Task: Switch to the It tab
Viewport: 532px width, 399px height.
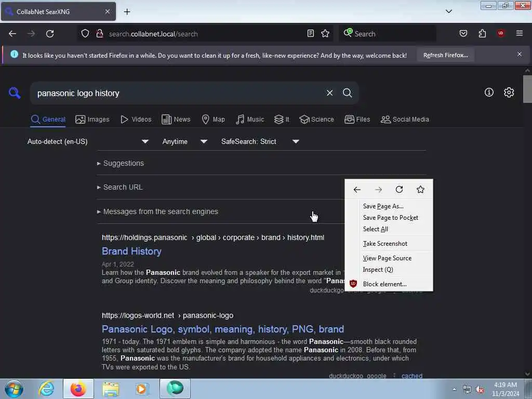Action: [x=282, y=119]
